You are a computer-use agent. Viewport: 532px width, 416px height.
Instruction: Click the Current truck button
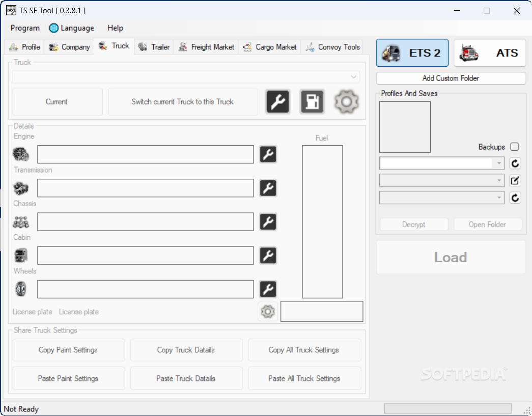click(x=58, y=102)
